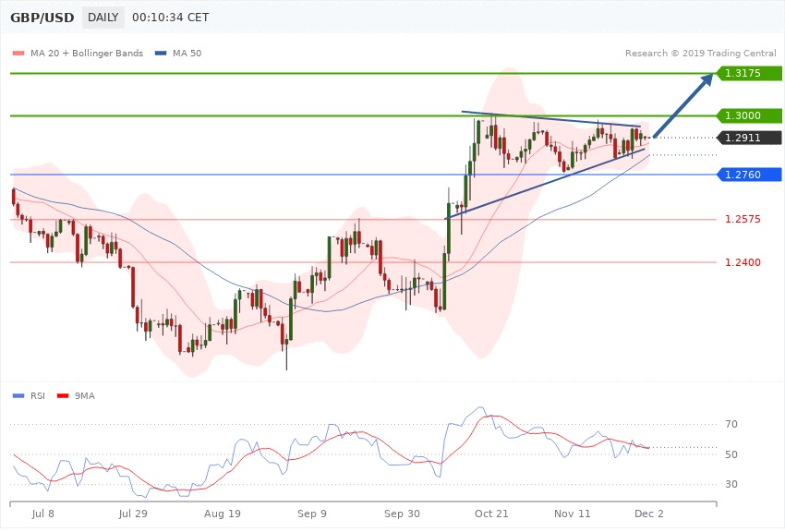
Task: Click the 1.3000 green resistance price tag
Action: (749, 115)
